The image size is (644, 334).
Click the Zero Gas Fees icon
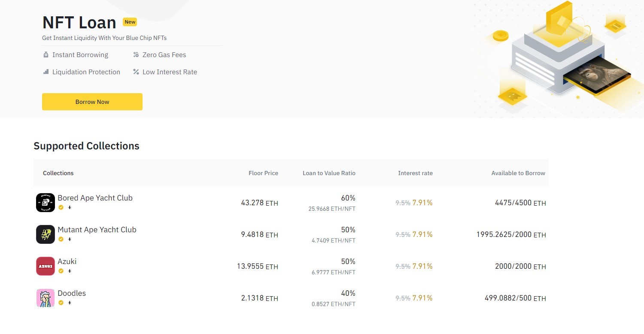[x=136, y=55]
